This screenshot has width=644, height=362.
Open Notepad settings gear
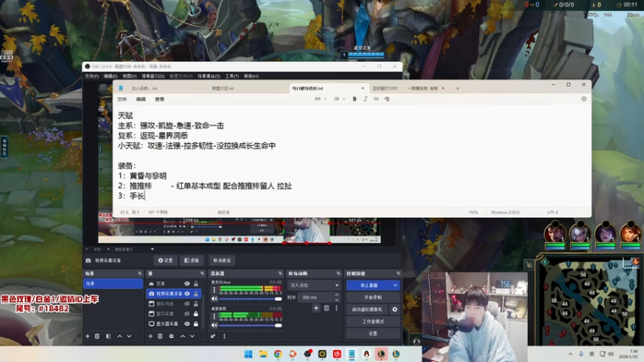pos(584,99)
